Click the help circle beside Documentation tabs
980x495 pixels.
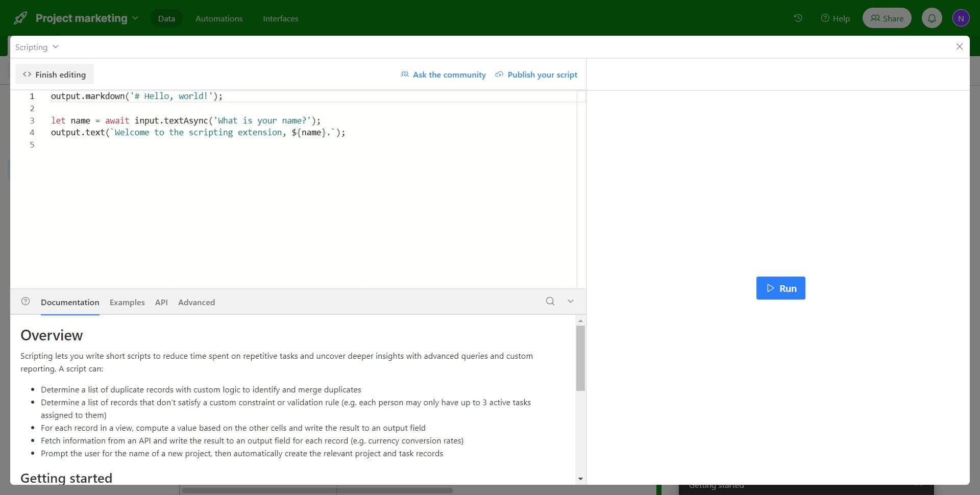pyautogui.click(x=25, y=301)
